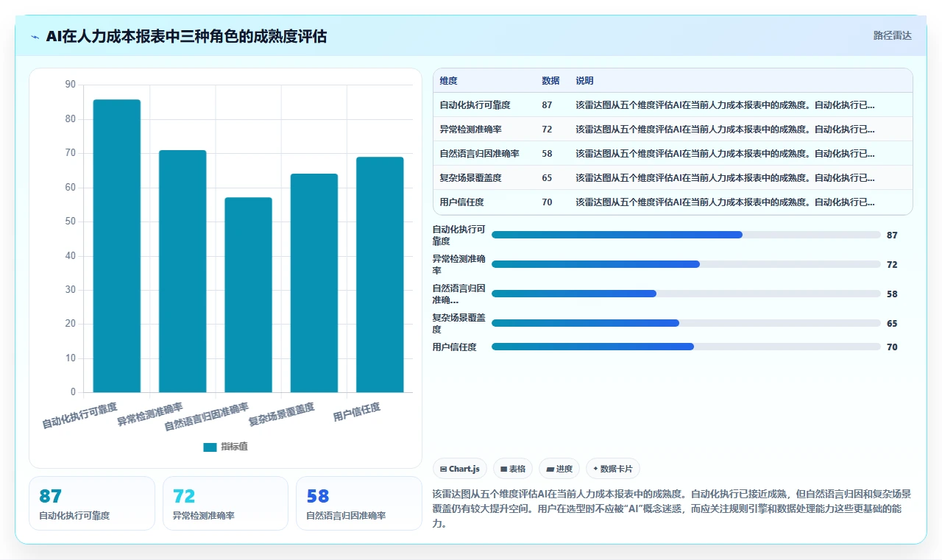Click the summary paragraph below the tags

[x=672, y=509]
